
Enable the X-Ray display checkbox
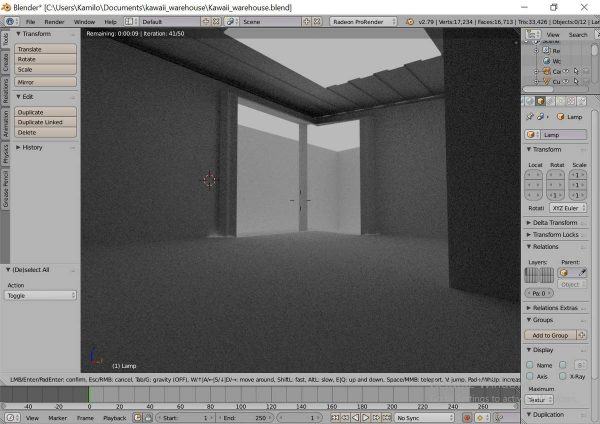coord(563,376)
